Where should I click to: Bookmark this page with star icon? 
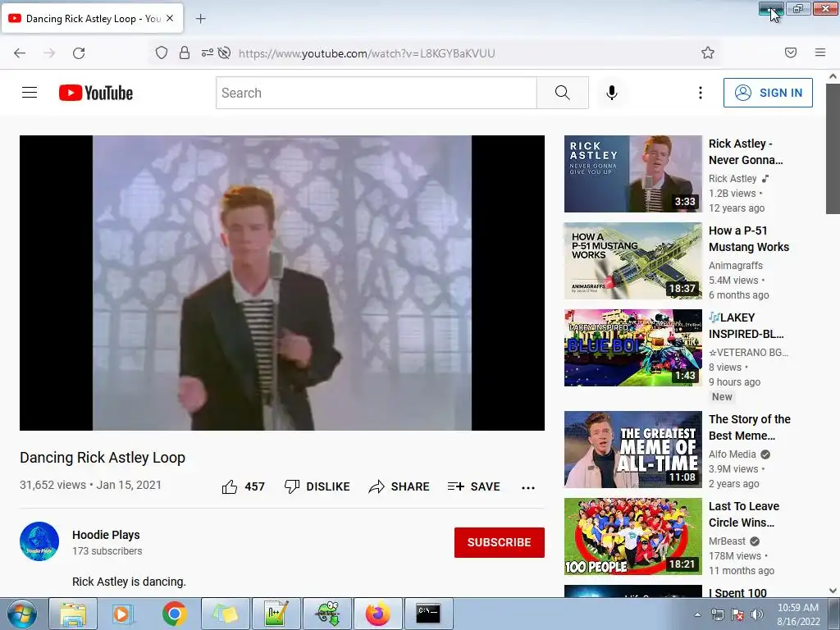tap(708, 52)
